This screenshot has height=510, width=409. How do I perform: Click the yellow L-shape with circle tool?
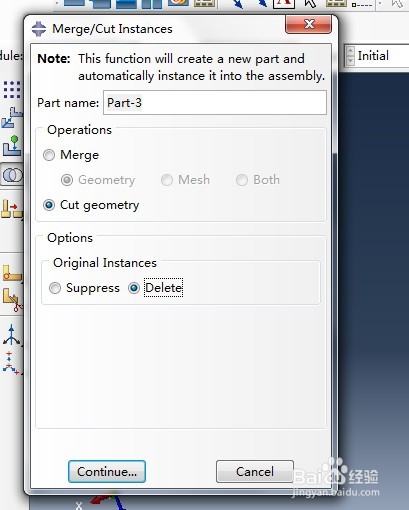pyautogui.click(x=12, y=273)
